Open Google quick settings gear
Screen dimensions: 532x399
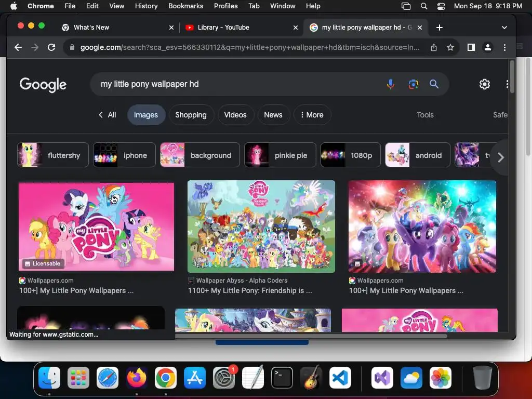(x=485, y=84)
